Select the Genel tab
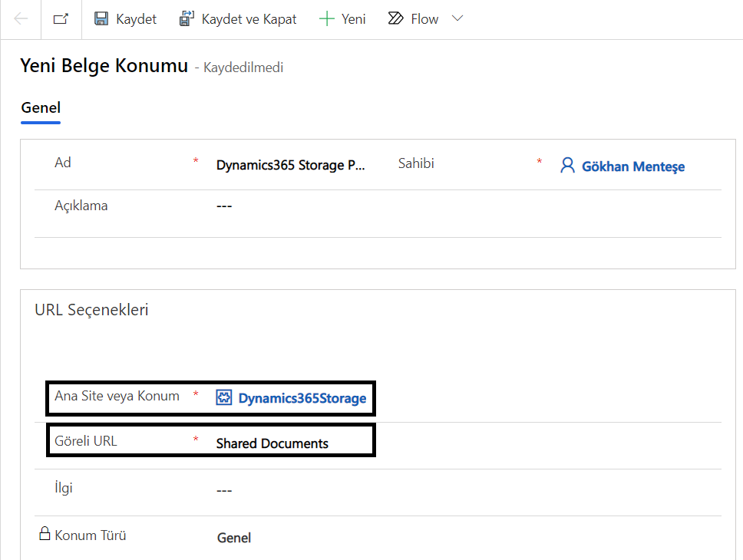 pos(41,108)
